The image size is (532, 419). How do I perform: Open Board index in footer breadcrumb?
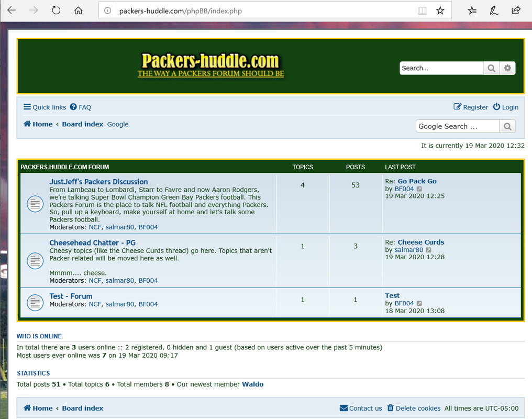82,408
